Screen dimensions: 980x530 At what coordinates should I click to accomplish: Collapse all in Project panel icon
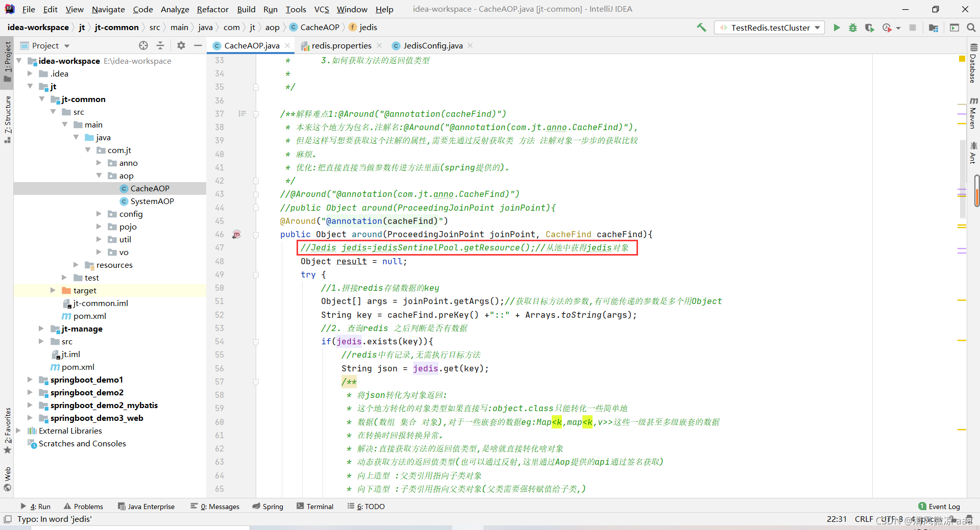tap(160, 45)
